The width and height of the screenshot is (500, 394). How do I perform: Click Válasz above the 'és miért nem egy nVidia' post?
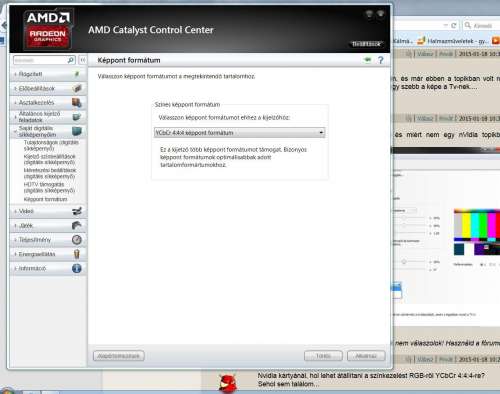tap(425, 118)
